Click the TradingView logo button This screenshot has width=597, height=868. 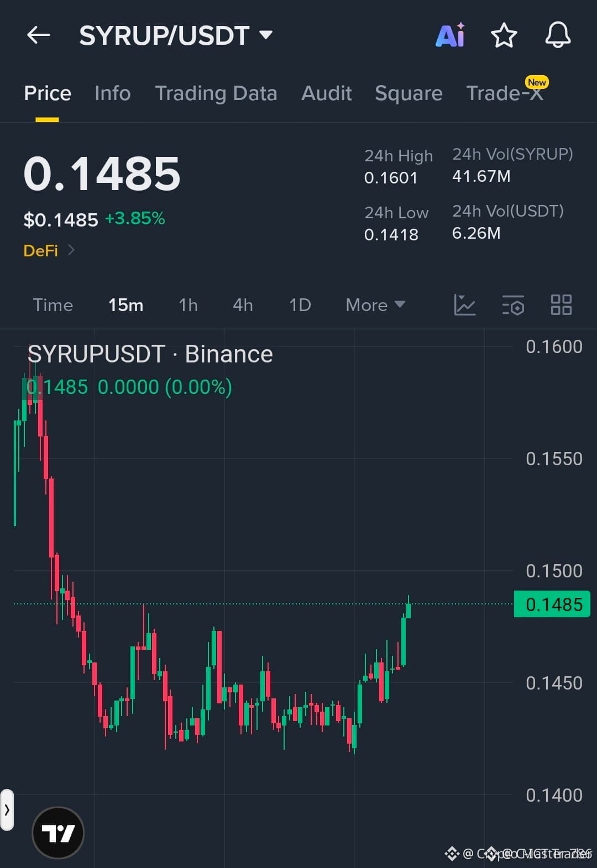point(58,833)
